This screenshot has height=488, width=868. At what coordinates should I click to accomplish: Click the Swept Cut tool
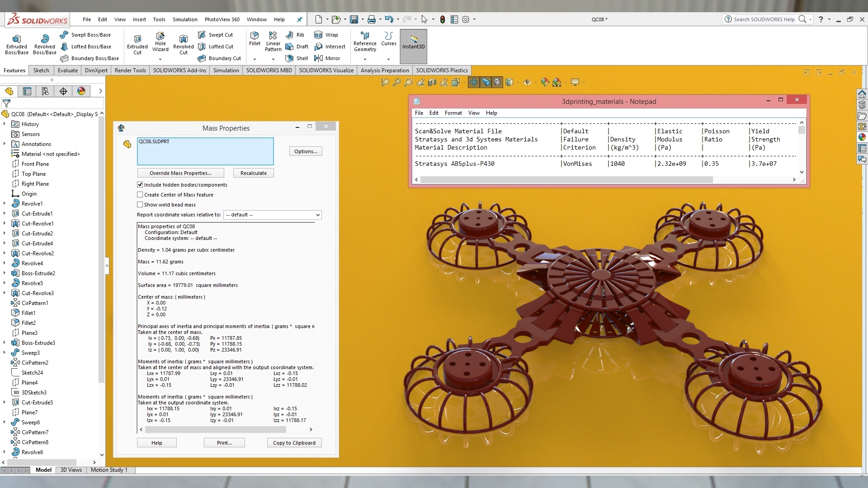click(x=215, y=35)
